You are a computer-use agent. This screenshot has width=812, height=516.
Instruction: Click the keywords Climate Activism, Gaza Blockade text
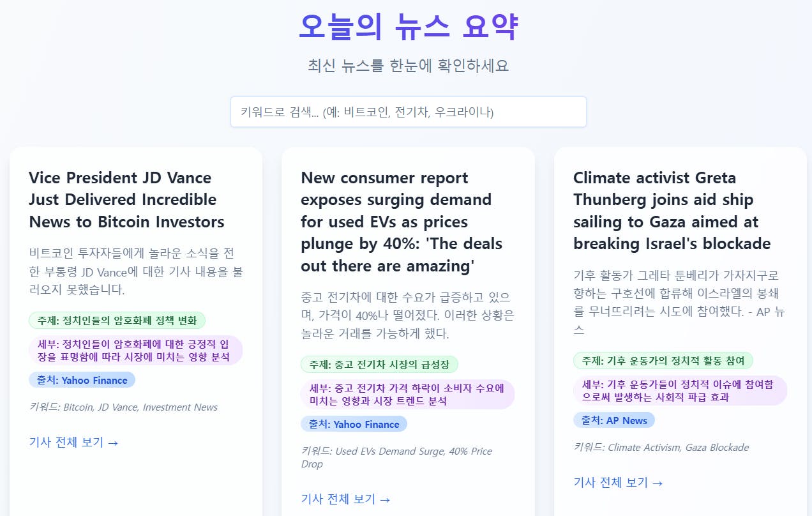[661, 447]
